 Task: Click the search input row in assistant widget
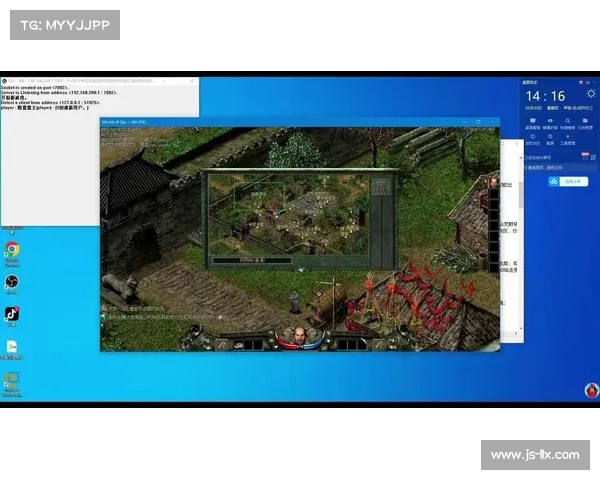560,168
